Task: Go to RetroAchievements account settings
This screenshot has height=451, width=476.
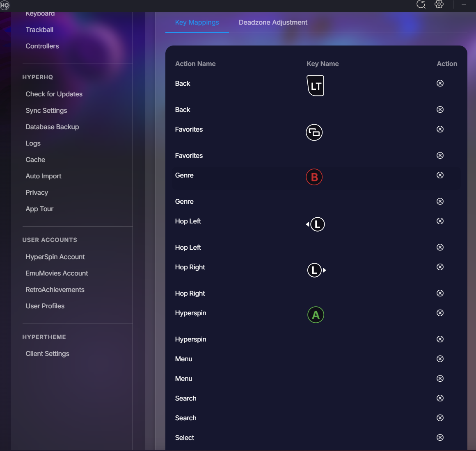Action: (55, 290)
